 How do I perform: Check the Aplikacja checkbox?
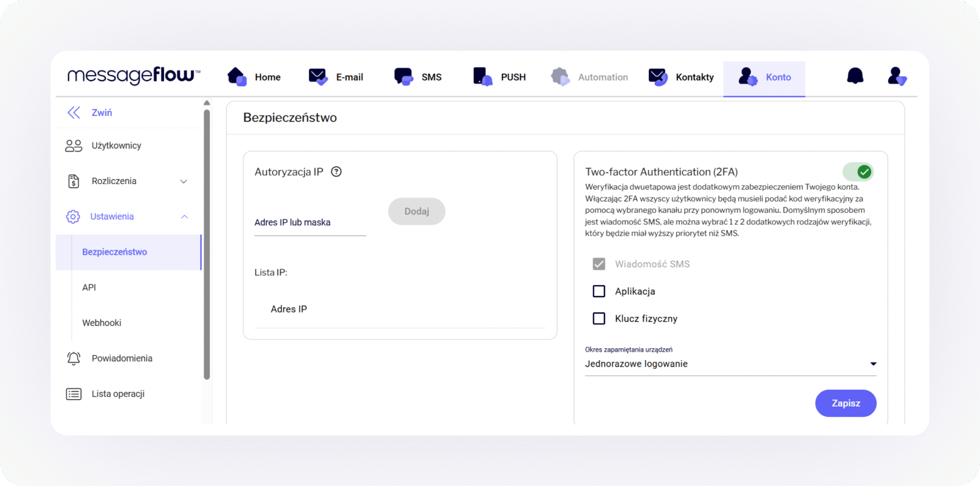coord(599,291)
